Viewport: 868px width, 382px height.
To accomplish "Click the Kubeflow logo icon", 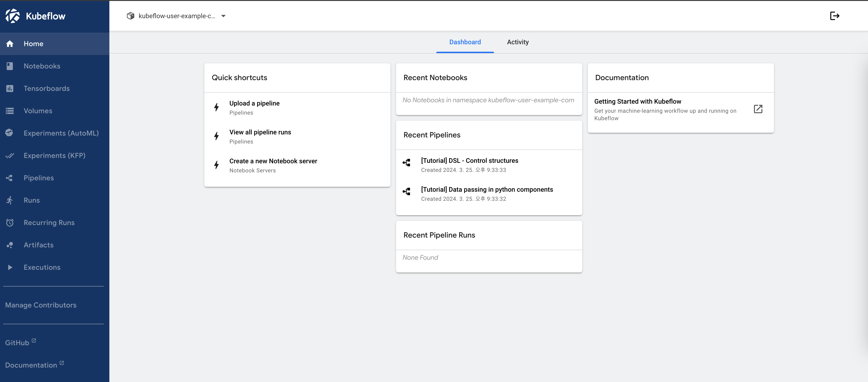I will click(x=13, y=16).
